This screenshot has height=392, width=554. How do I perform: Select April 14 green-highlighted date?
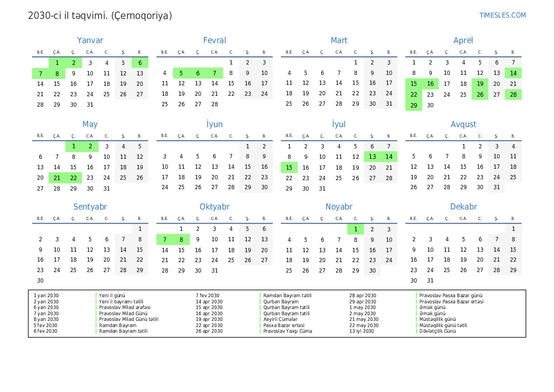pos(513,73)
